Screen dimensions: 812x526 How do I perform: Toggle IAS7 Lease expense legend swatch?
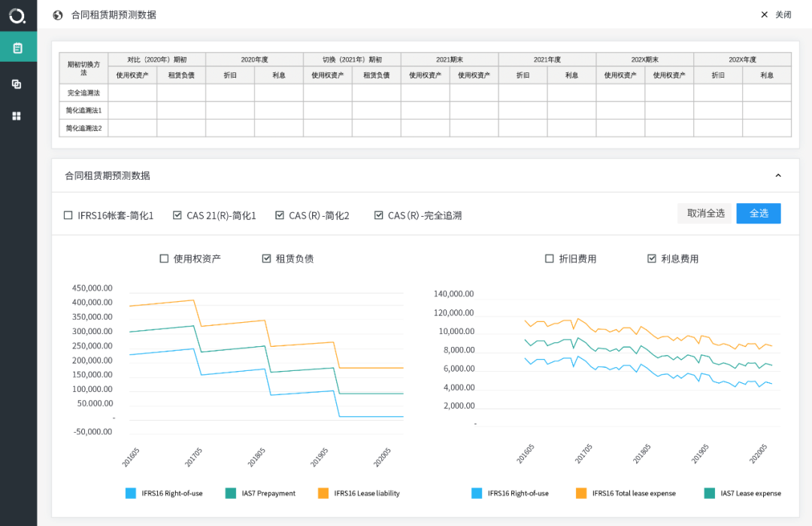pyautogui.click(x=710, y=494)
